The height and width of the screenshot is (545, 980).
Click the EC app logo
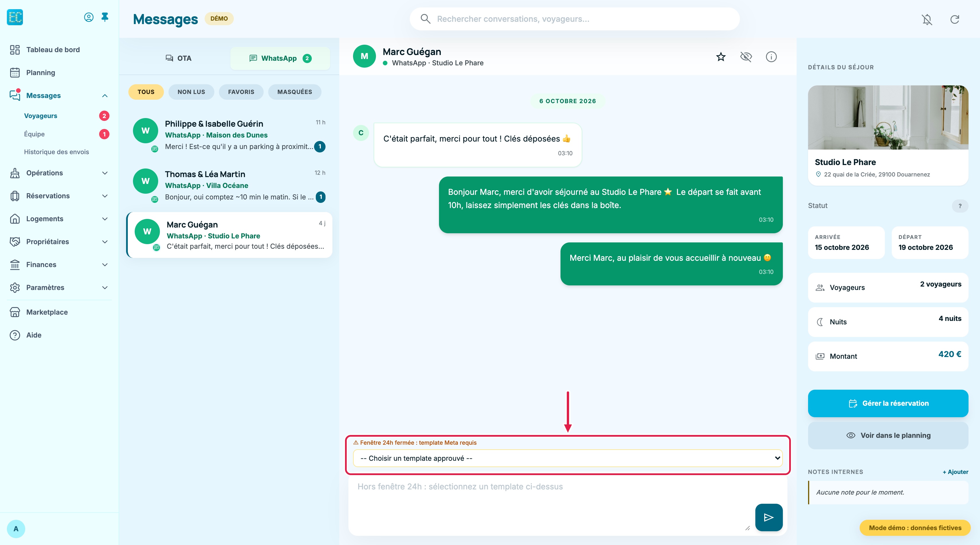15,17
